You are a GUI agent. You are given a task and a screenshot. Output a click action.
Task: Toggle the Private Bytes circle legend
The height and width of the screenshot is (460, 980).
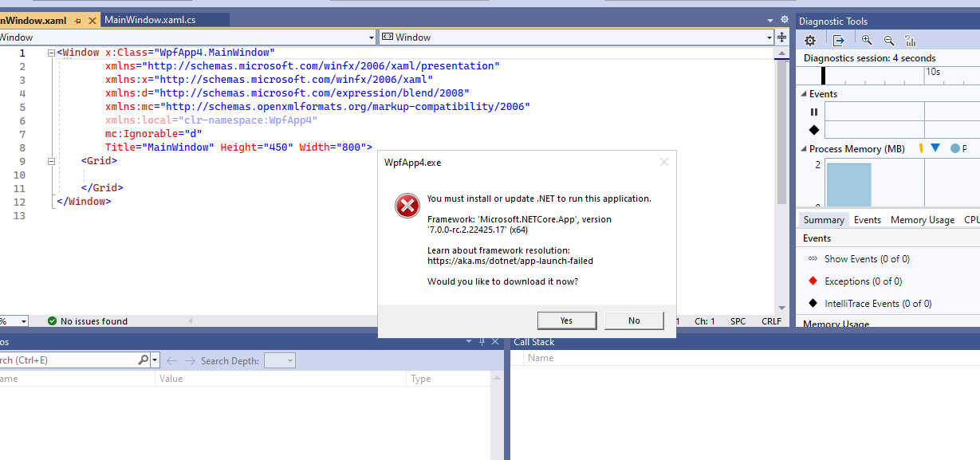point(954,148)
